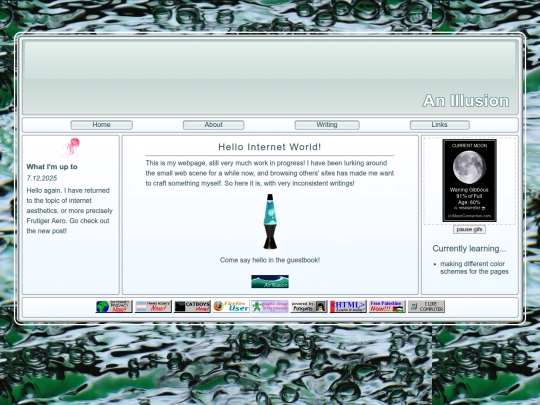Follow the guestbook invitation link
540x405 pixels.
coord(270,260)
